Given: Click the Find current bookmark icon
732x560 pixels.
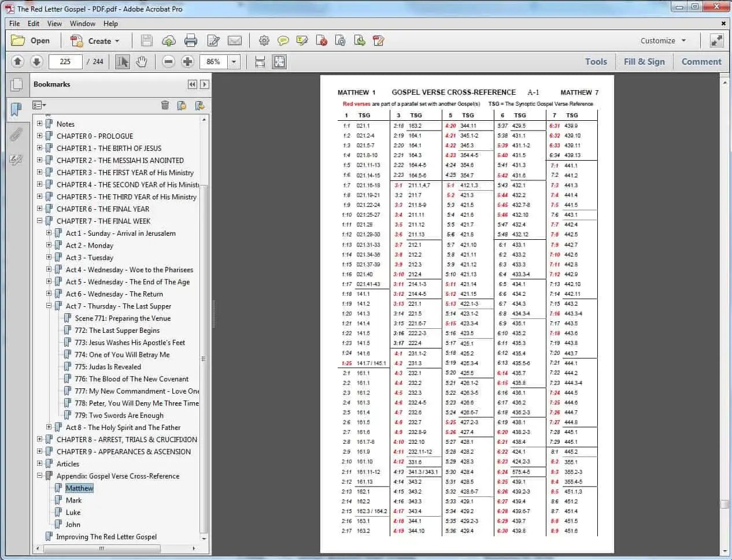Looking at the screenshot, I should coord(200,105).
